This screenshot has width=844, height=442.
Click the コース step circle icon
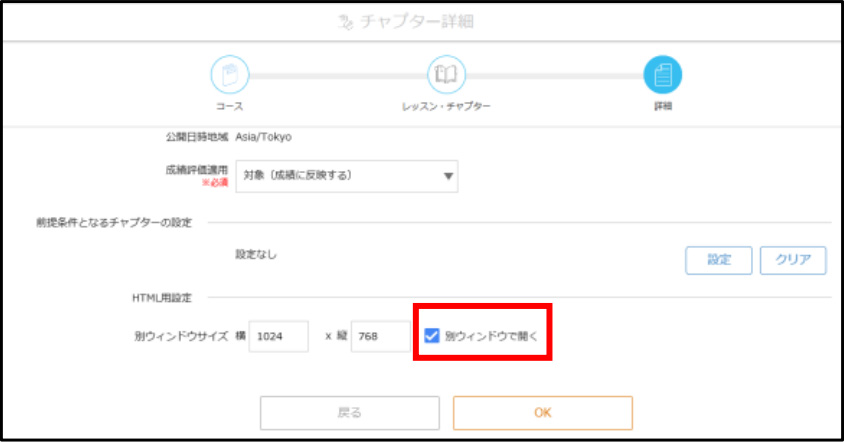pyautogui.click(x=230, y=74)
